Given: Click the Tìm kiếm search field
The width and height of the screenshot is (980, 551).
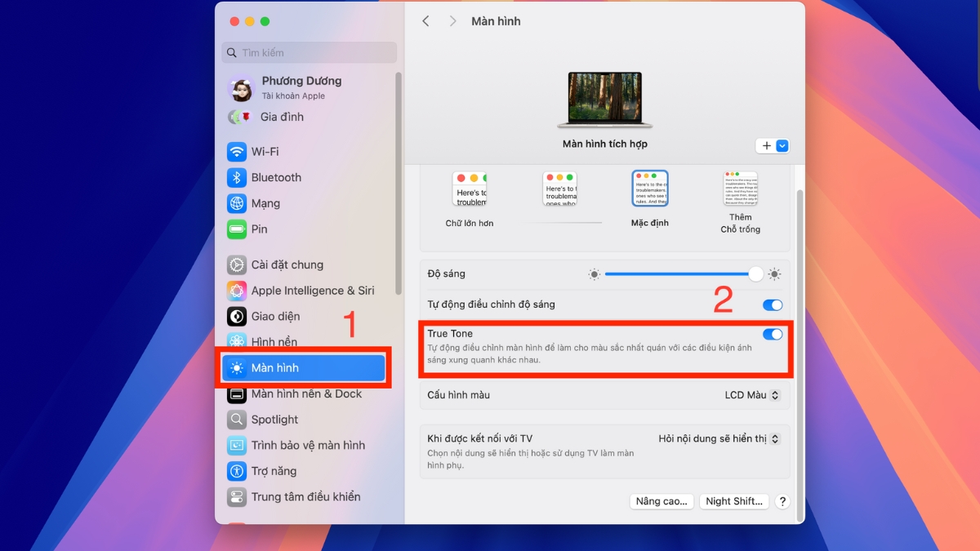Looking at the screenshot, I should pos(309,53).
